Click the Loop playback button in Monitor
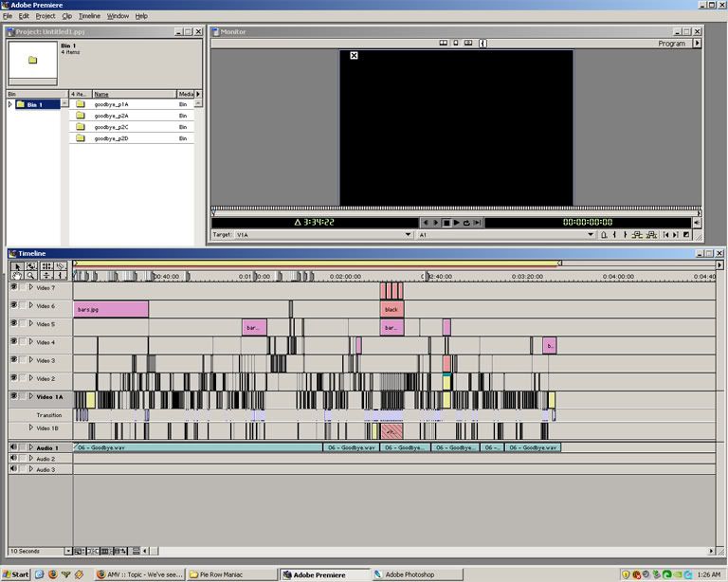The image size is (728, 582). 466,223
